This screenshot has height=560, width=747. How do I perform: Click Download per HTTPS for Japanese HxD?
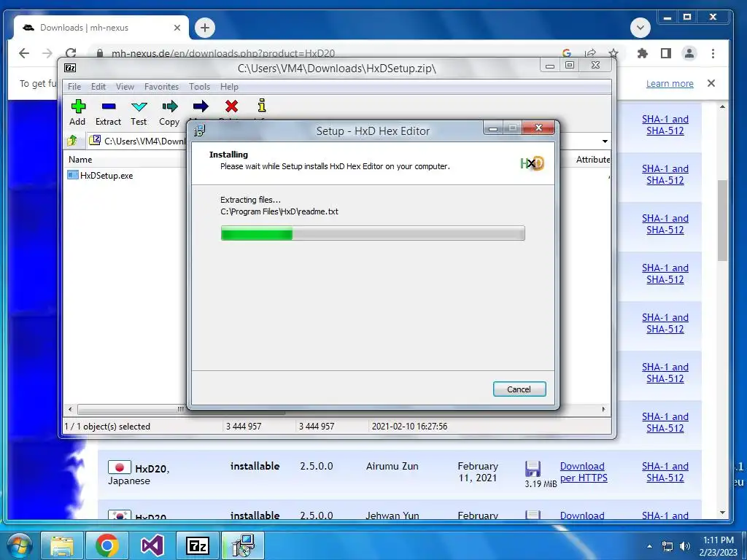(x=583, y=472)
